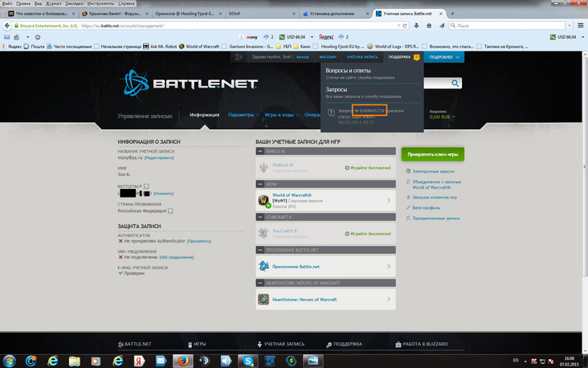588x368 pixels.
Task: Open Skype from the taskbar
Action: coord(247,361)
